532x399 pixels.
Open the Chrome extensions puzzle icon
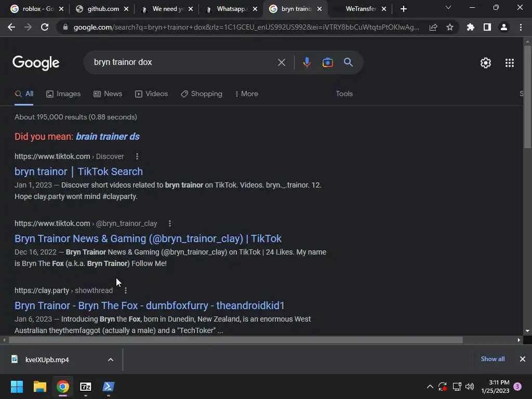[471, 27]
